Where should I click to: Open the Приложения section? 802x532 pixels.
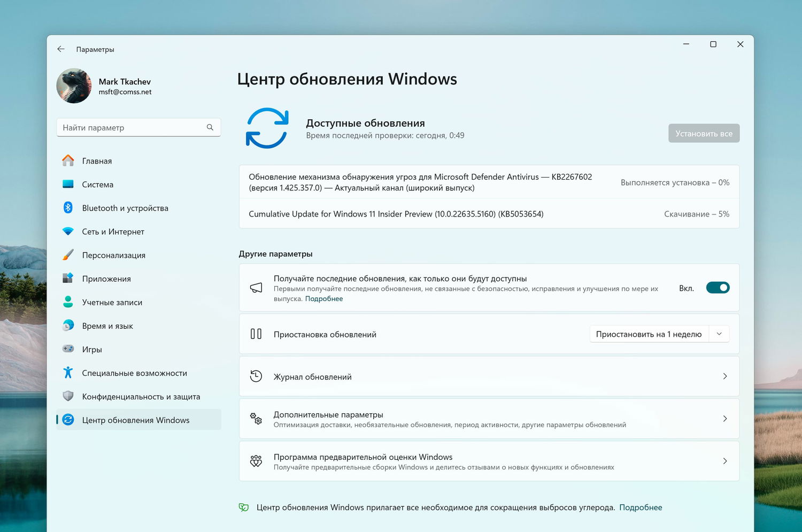point(138,279)
